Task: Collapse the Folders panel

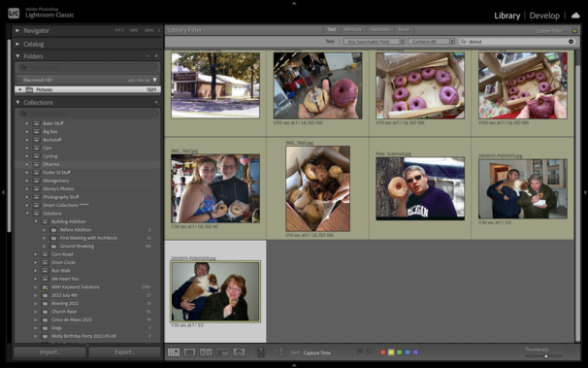Action: pos(17,56)
